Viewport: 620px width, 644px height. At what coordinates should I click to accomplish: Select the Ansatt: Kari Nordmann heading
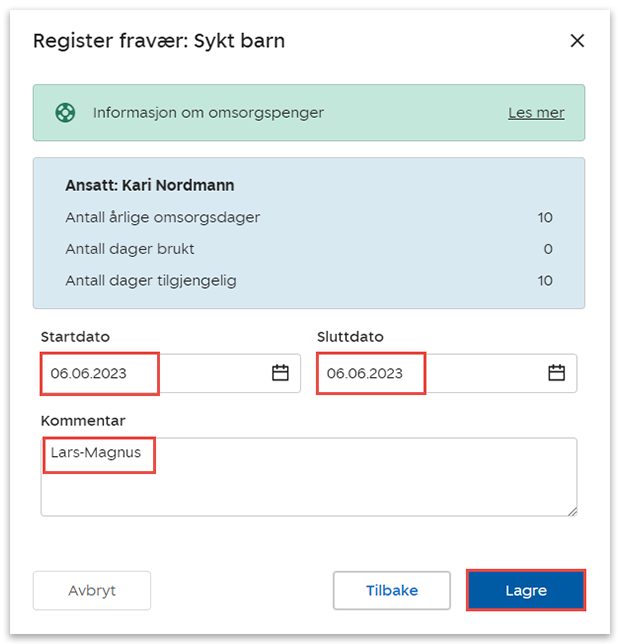(150, 185)
